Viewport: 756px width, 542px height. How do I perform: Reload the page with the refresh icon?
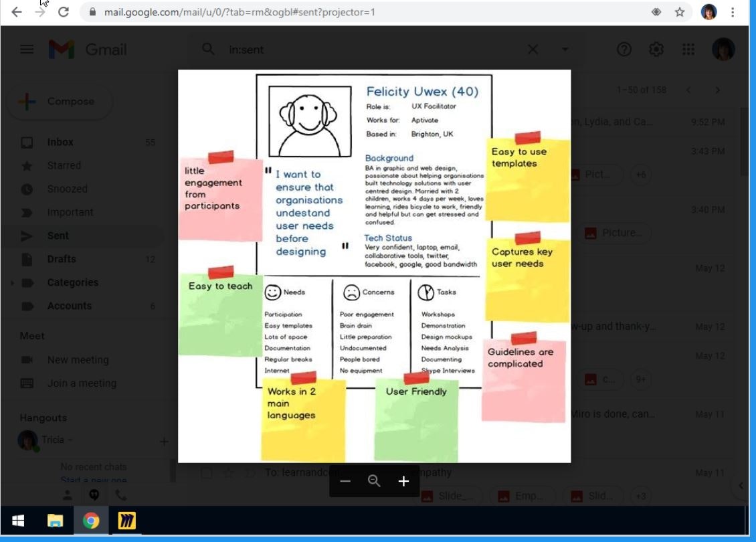pyautogui.click(x=63, y=12)
